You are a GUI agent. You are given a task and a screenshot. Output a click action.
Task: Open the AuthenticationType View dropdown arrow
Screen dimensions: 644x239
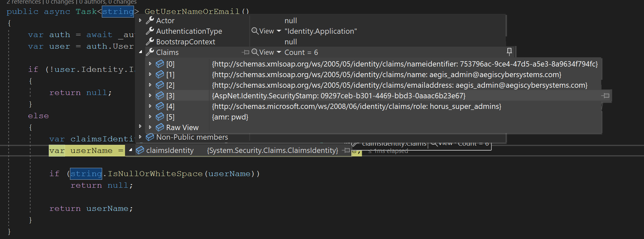coord(279,31)
